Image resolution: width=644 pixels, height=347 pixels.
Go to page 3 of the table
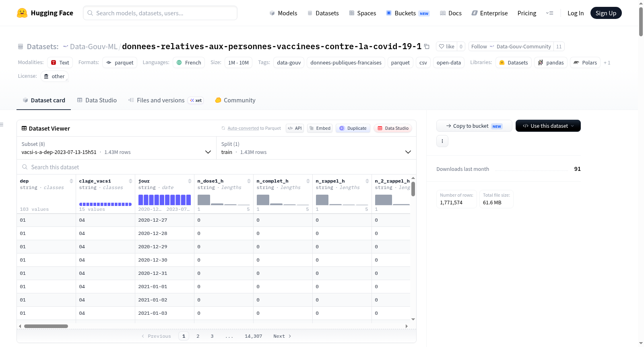(x=212, y=336)
